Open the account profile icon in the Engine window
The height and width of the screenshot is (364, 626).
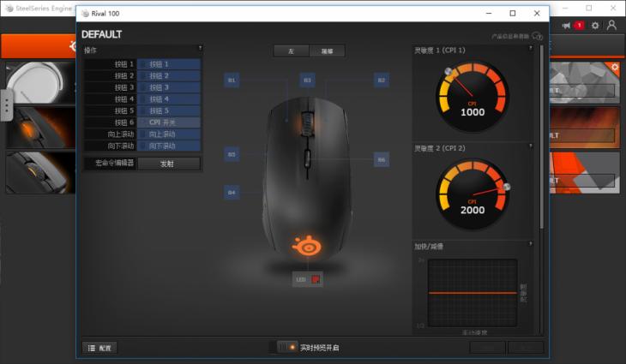coord(611,26)
